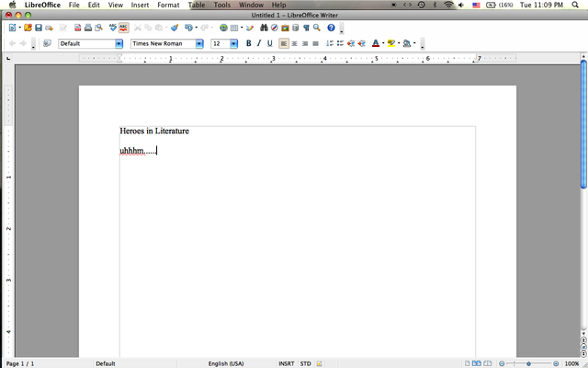Expand the Font Name dropdown
This screenshot has height=368, width=588.
tap(199, 43)
